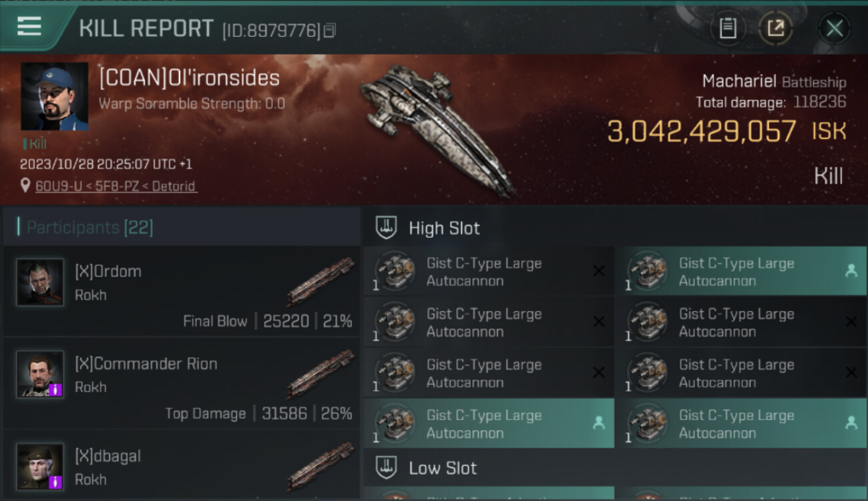Click the Machariel ship image
Viewport: 868px width, 501px height.
coord(439,127)
